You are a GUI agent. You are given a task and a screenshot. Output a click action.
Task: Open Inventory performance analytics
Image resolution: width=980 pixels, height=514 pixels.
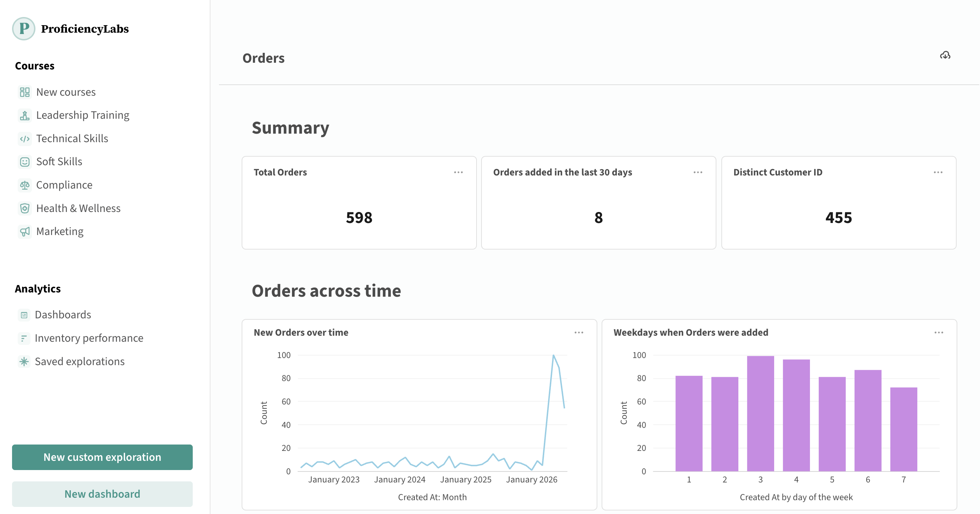(89, 338)
